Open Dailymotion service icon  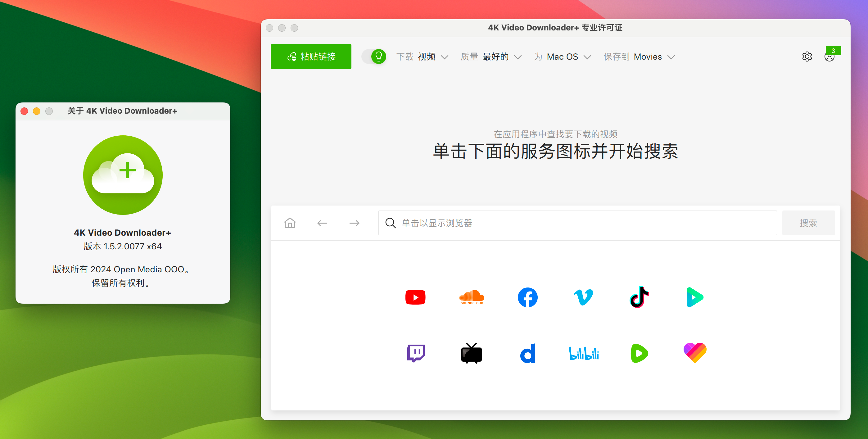pos(528,353)
